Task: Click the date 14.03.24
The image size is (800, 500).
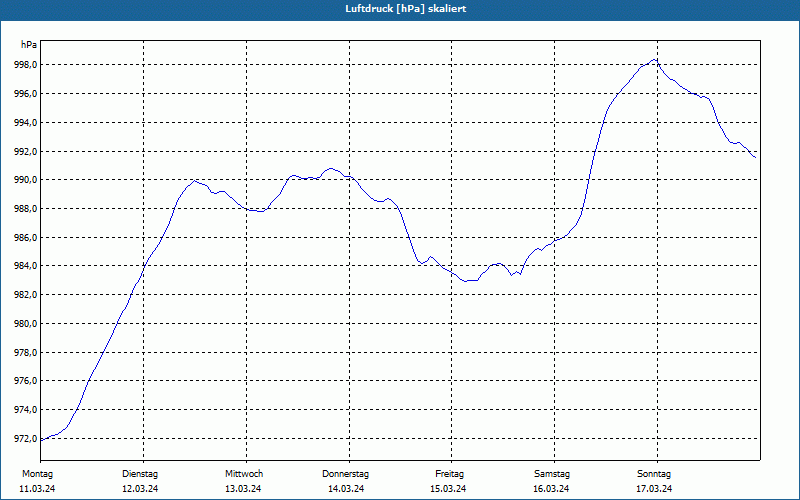Action: click(346, 489)
